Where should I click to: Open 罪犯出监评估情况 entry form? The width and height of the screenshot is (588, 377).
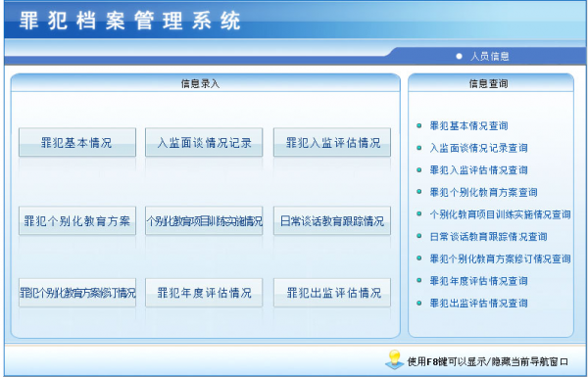[332, 293]
